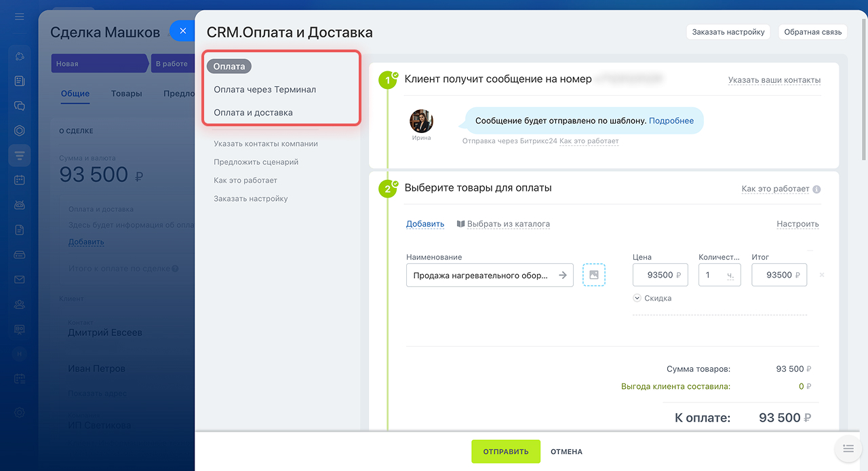Screen dimensions: 868x471
Task: Open the calendar icon in sidebar
Action: pos(19,180)
